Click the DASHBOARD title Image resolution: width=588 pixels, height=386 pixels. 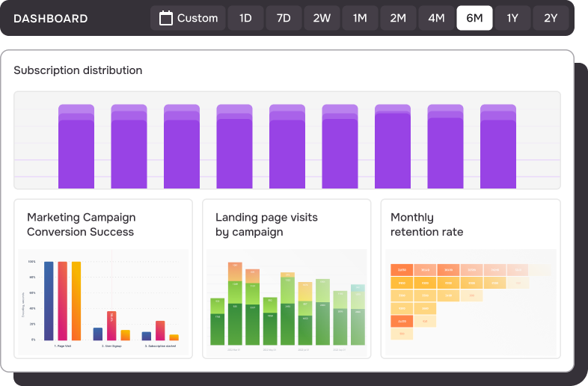51,19
